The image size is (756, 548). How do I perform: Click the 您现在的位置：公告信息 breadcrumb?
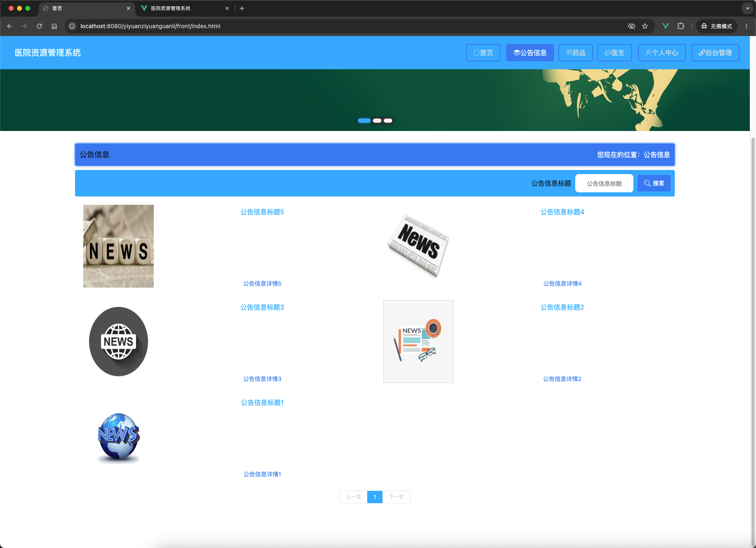[633, 155]
